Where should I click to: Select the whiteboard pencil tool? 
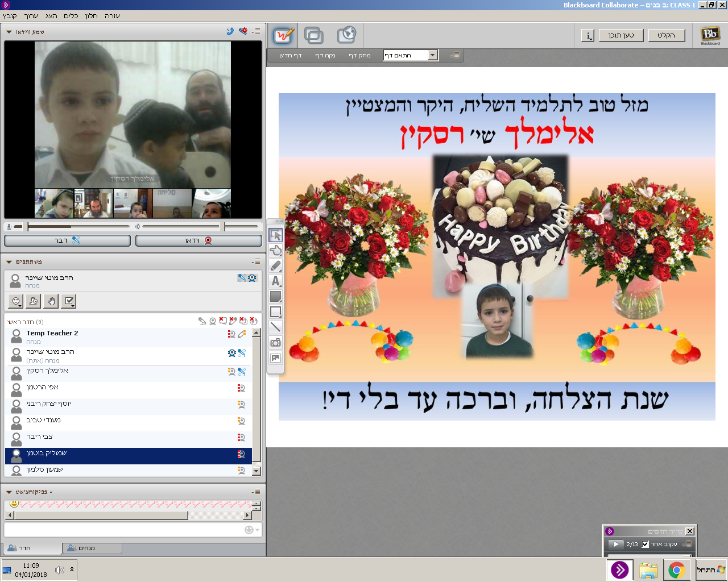[x=275, y=265]
